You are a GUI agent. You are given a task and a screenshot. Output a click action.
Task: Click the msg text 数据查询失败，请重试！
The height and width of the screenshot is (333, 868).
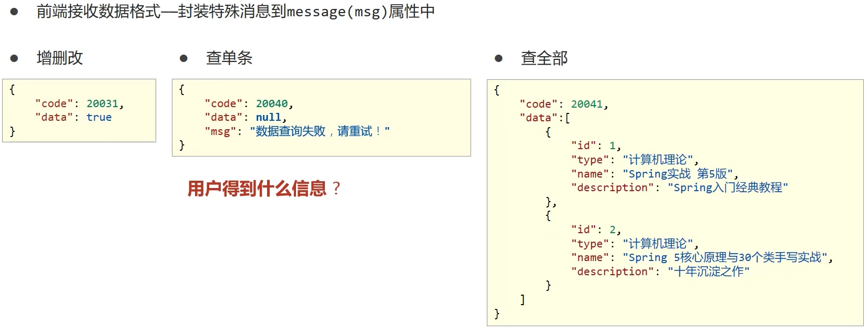[320, 131]
